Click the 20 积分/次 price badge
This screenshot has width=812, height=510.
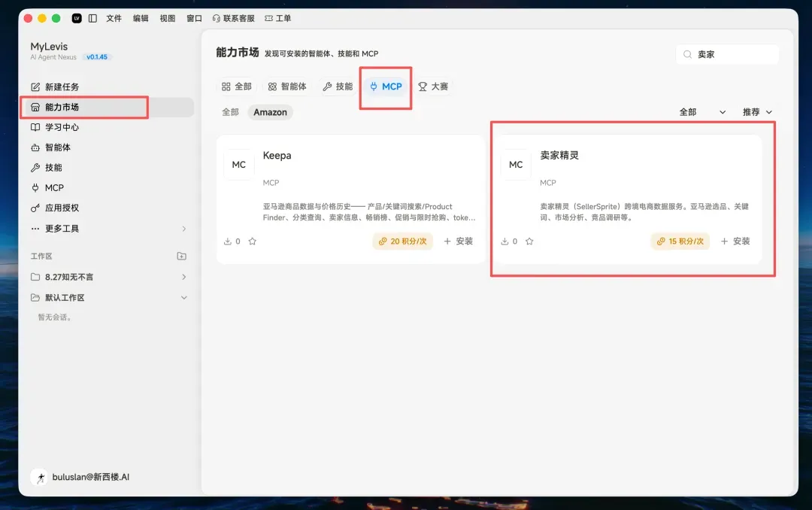pos(402,241)
